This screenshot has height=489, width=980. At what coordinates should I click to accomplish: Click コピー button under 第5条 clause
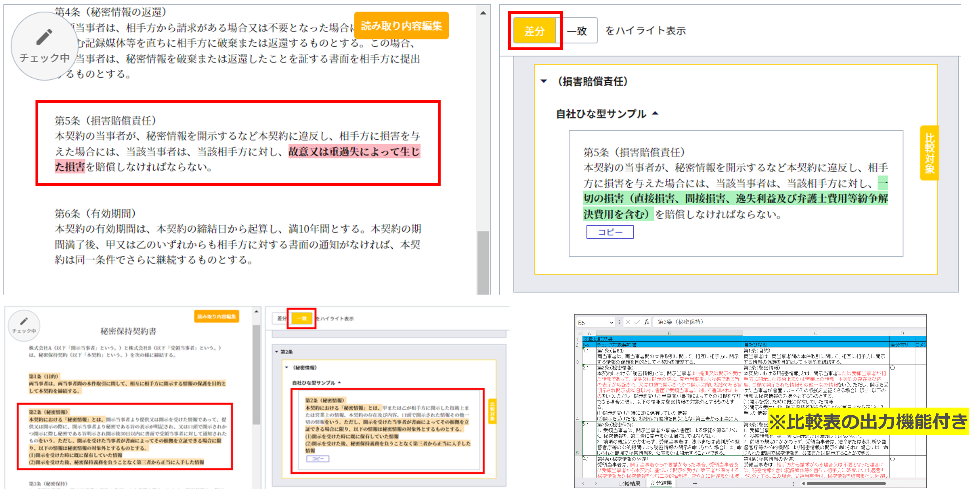pos(610,232)
